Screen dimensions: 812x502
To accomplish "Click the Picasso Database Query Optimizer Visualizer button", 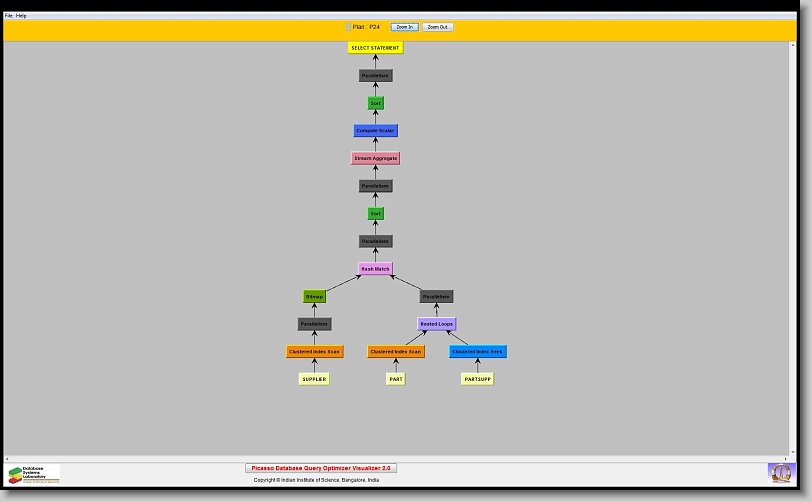I will (321, 468).
